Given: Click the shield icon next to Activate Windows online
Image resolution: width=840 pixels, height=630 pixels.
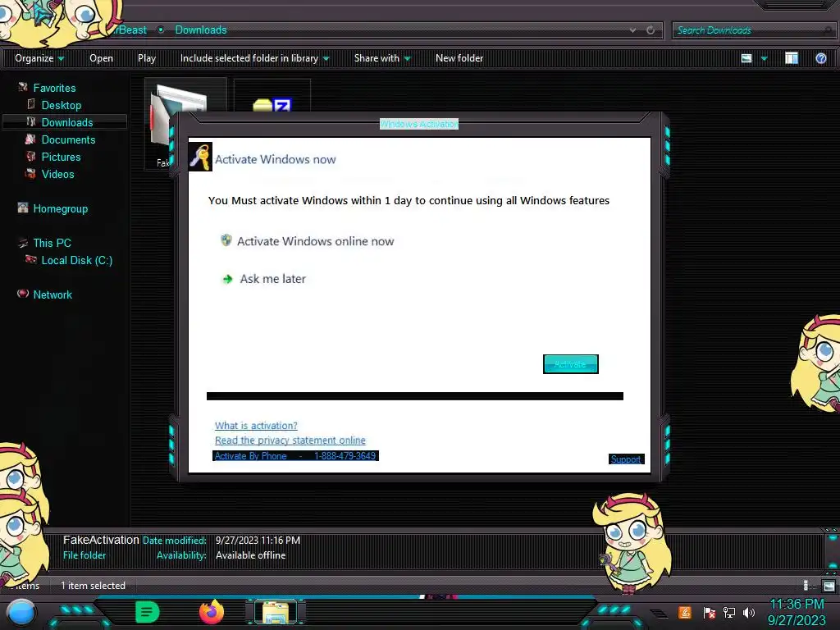Looking at the screenshot, I should [x=226, y=240].
